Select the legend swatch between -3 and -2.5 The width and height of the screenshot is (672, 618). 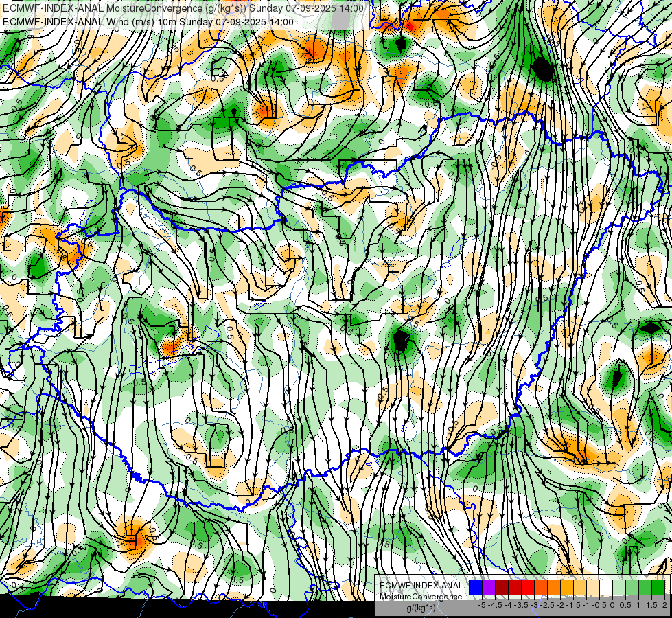tap(541, 588)
